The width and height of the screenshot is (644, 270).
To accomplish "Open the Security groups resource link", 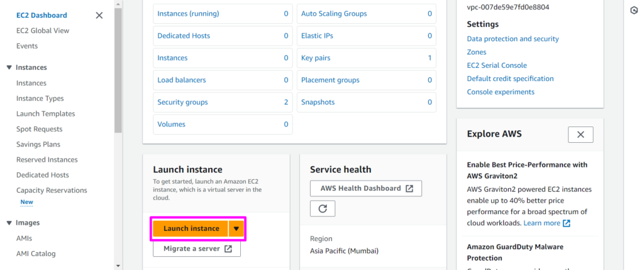I will point(182,102).
